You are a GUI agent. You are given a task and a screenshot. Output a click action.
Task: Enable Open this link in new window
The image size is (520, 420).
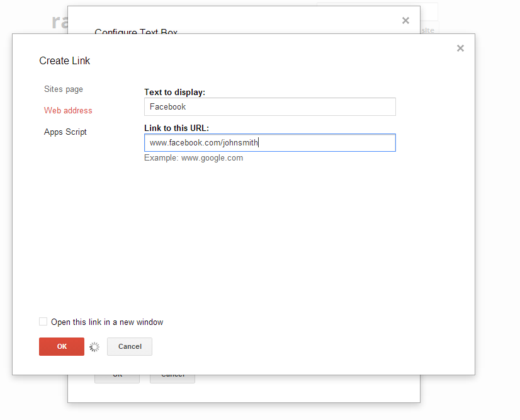pos(43,322)
